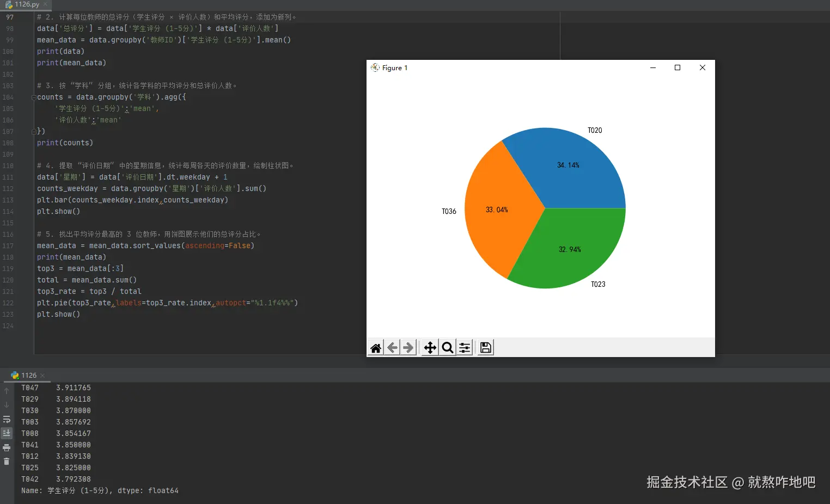Image resolution: width=830 pixels, height=504 pixels.
Task: Click the fold end marker at line 107
Action: [x=34, y=131]
